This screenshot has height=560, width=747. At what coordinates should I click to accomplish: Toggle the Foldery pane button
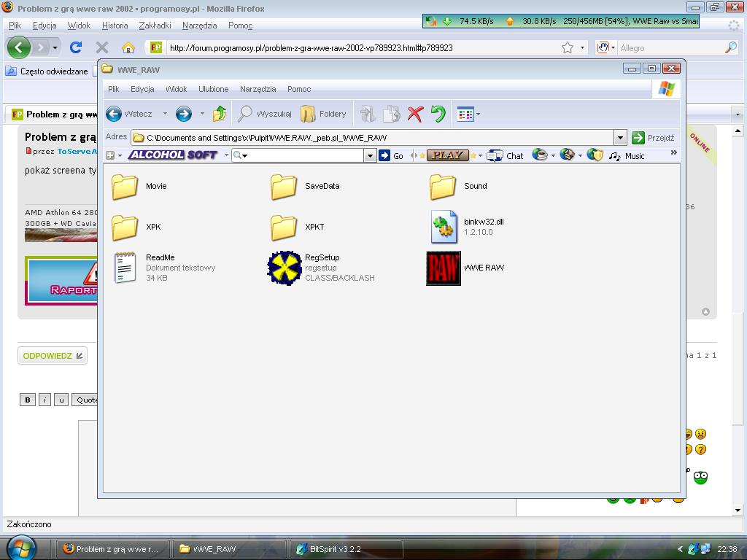click(323, 114)
